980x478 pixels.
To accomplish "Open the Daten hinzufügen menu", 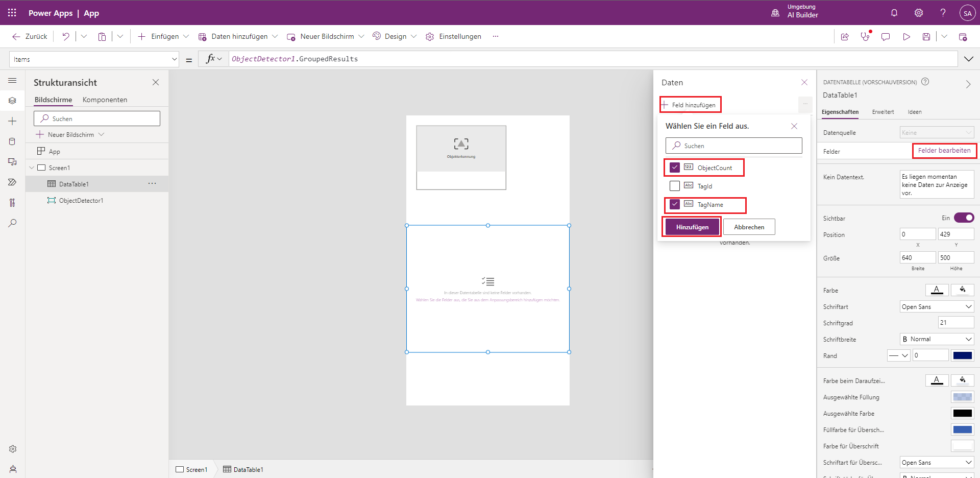I will pos(238,36).
